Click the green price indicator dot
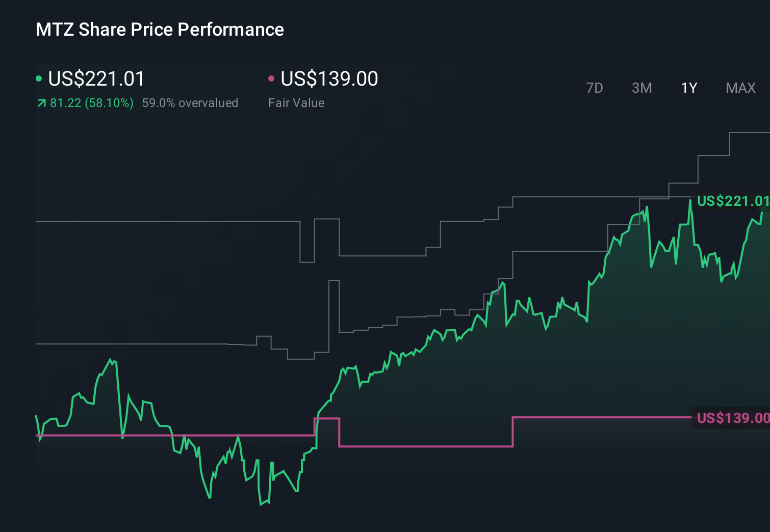Image resolution: width=770 pixels, height=532 pixels. (39, 78)
